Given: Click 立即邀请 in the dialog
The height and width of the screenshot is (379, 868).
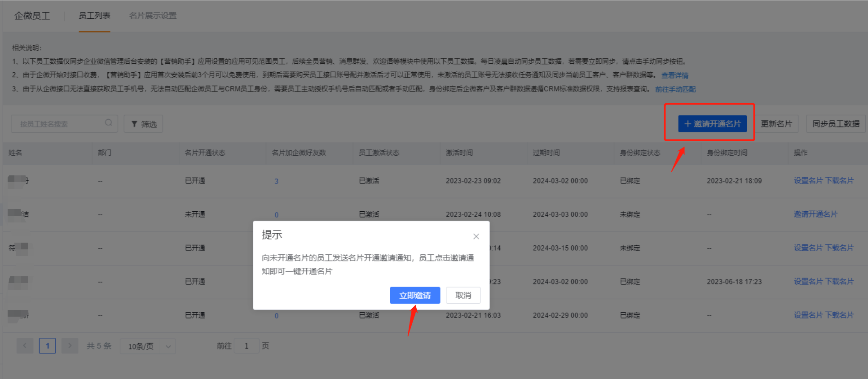Looking at the screenshot, I should [x=415, y=295].
